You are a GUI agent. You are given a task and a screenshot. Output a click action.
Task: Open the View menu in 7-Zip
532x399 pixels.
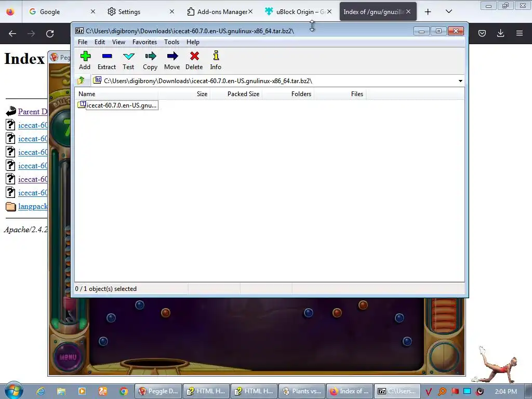(119, 42)
